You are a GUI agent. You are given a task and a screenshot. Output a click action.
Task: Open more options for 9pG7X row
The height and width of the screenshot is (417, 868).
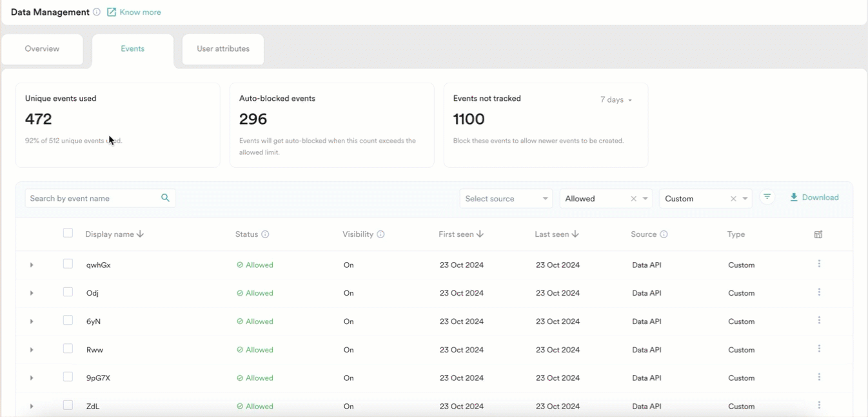click(819, 377)
